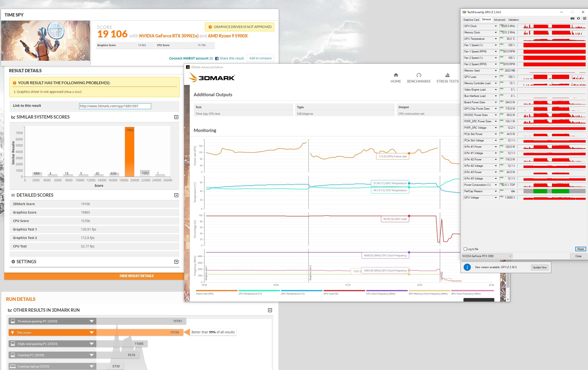
Task: Click the chart icon beside SIMILAR SYSTEMS SCORES
Action: point(13,117)
